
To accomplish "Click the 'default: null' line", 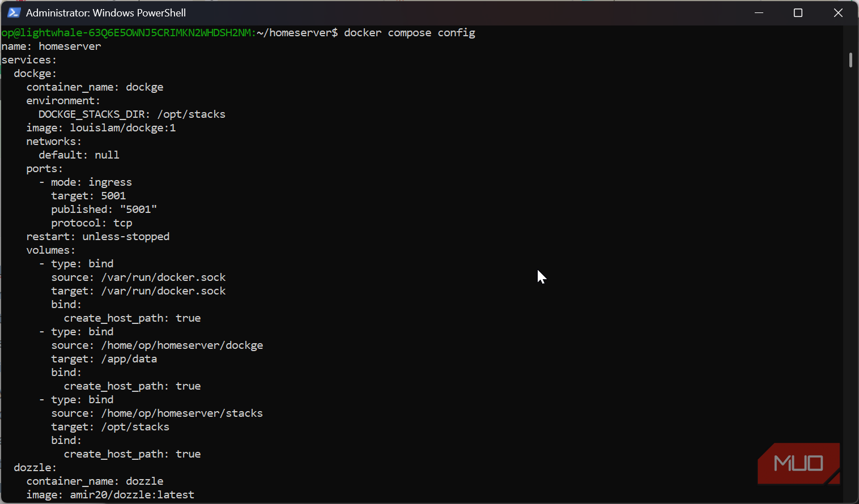I will point(79,155).
